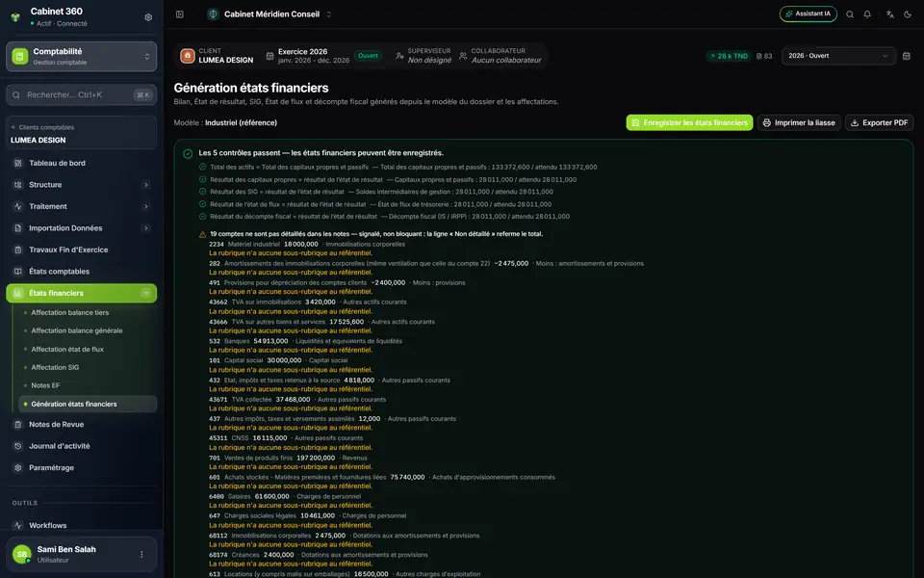Open the calendar icon next to 2026 - Ouvert

point(907,56)
